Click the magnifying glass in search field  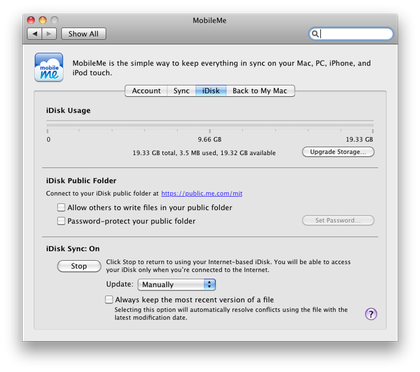pyautogui.click(x=314, y=34)
